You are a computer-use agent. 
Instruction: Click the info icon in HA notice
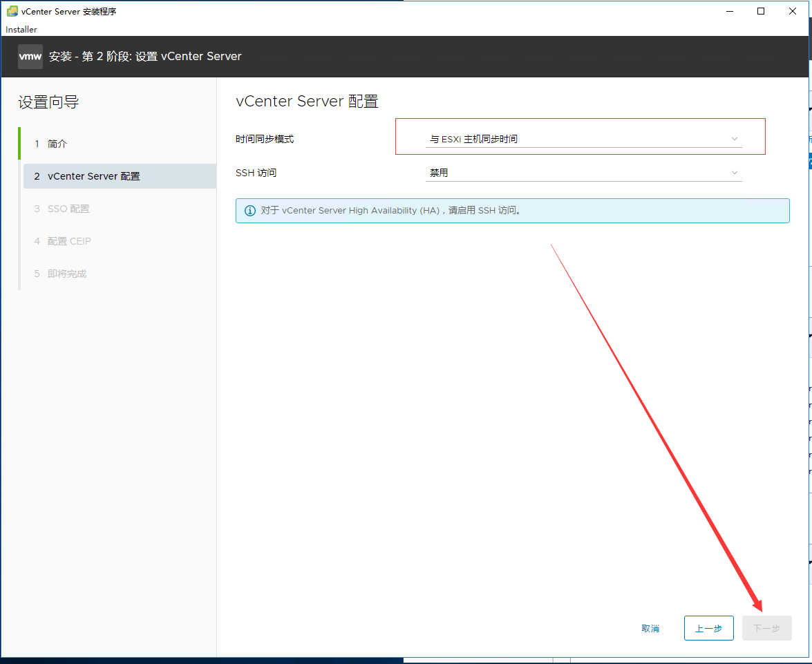pos(250,211)
